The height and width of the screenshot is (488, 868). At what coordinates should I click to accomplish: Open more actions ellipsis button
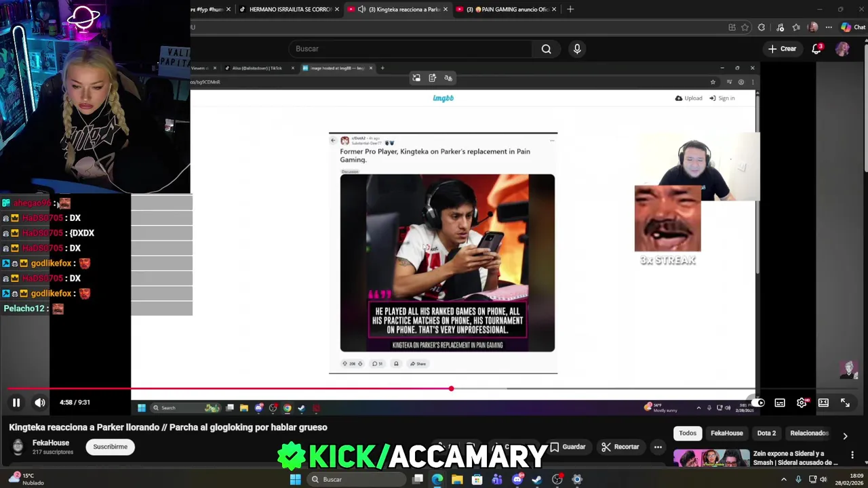(x=658, y=447)
